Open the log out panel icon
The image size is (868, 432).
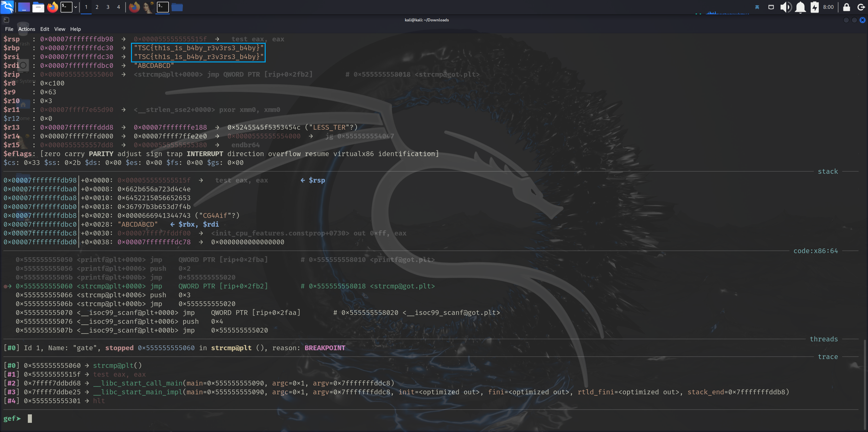[x=861, y=7]
